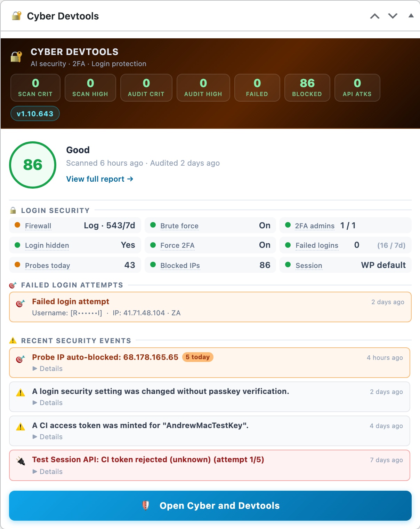Click the WP default session value

click(x=383, y=265)
